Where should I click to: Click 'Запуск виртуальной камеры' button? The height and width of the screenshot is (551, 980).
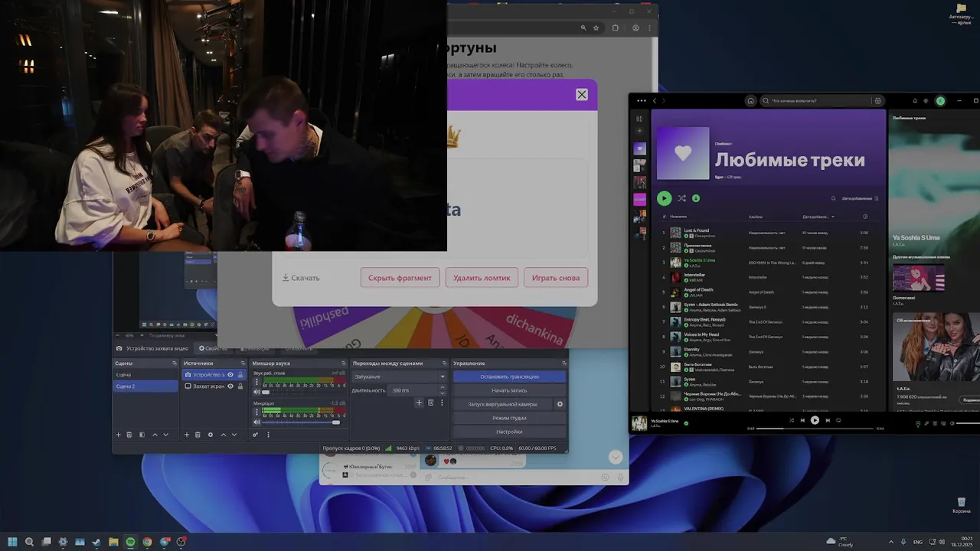503,404
